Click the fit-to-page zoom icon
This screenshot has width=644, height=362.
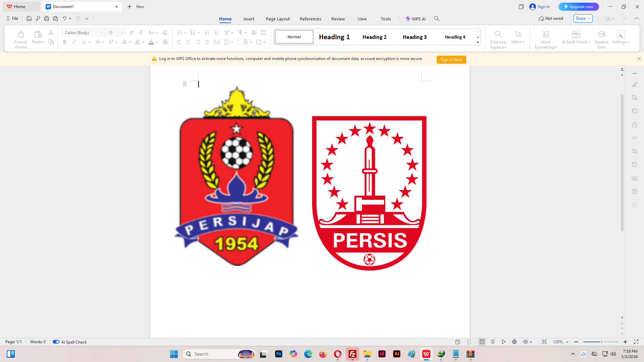pos(544,342)
